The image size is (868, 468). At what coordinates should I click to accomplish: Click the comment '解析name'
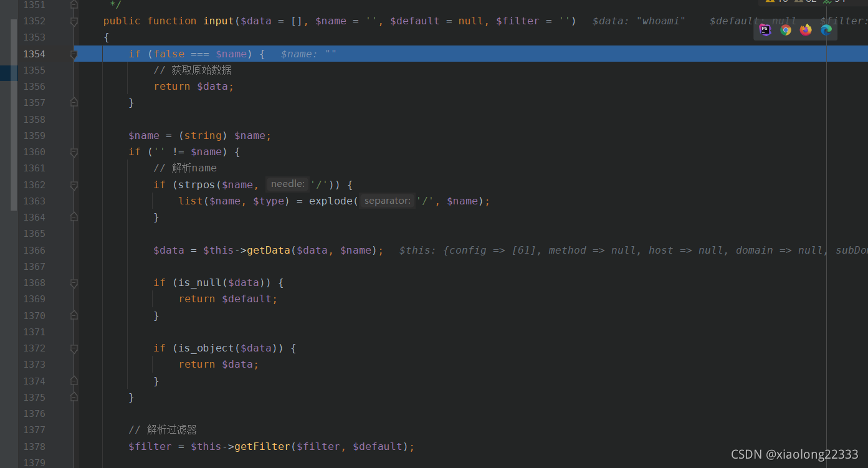185,168
